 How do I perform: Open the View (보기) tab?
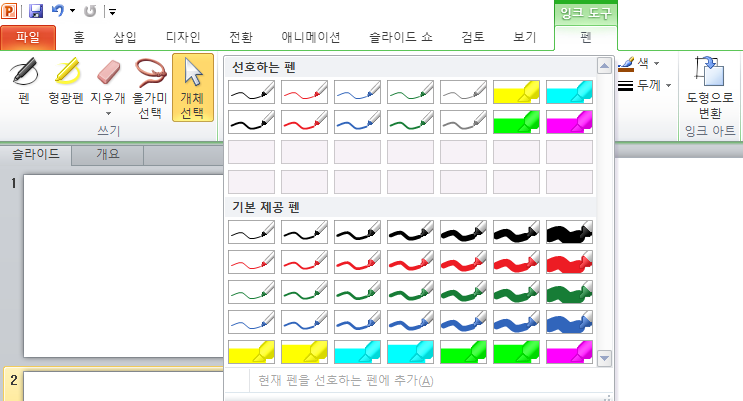click(x=524, y=37)
